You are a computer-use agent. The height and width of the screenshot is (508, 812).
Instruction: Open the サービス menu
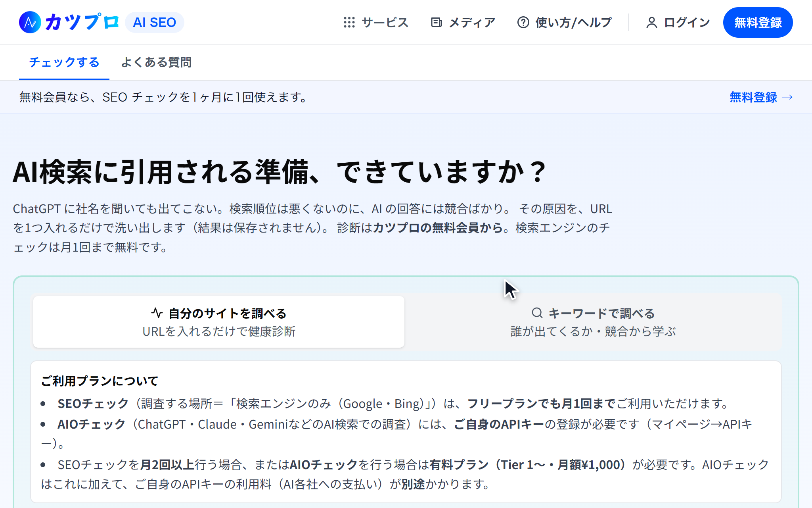pos(376,22)
